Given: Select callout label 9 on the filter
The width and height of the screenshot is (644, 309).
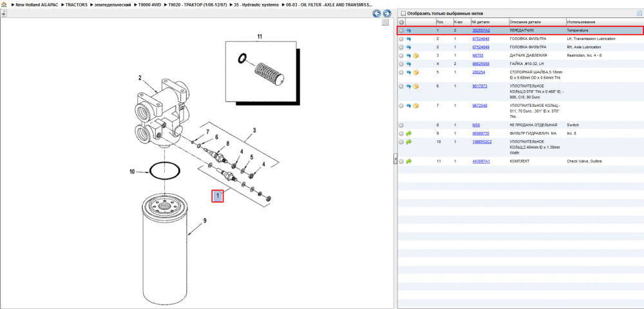Looking at the screenshot, I should (205, 221).
